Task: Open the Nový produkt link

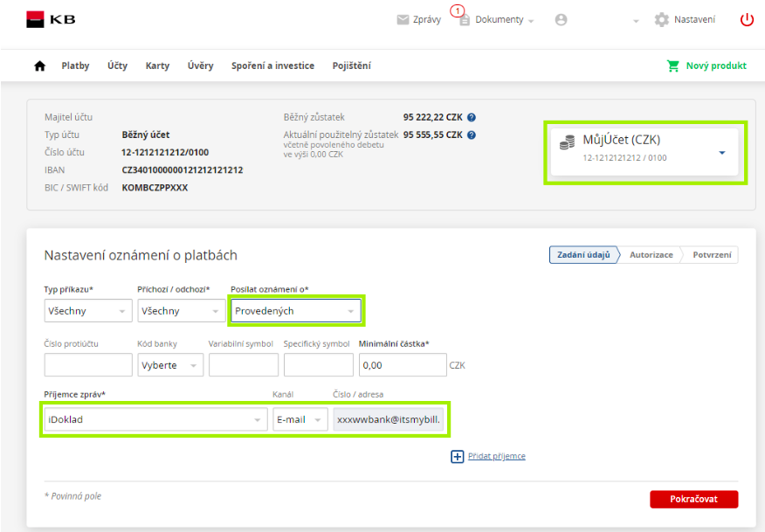Action: (716, 66)
